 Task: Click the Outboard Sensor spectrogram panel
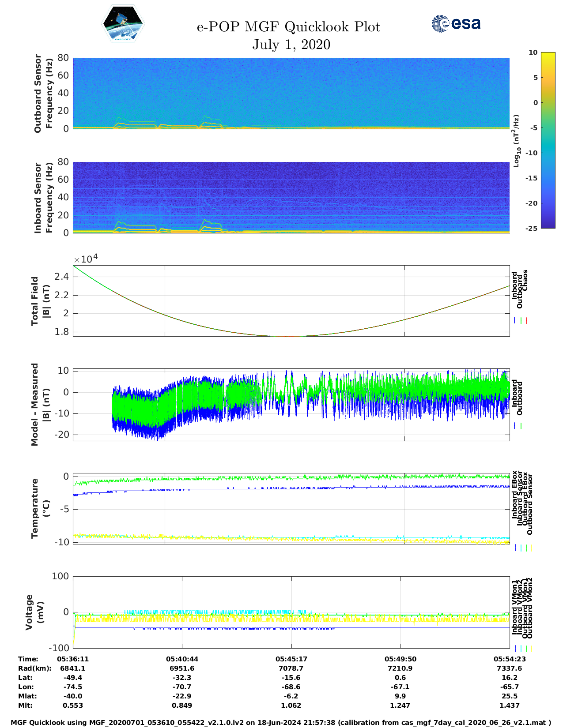(291, 93)
